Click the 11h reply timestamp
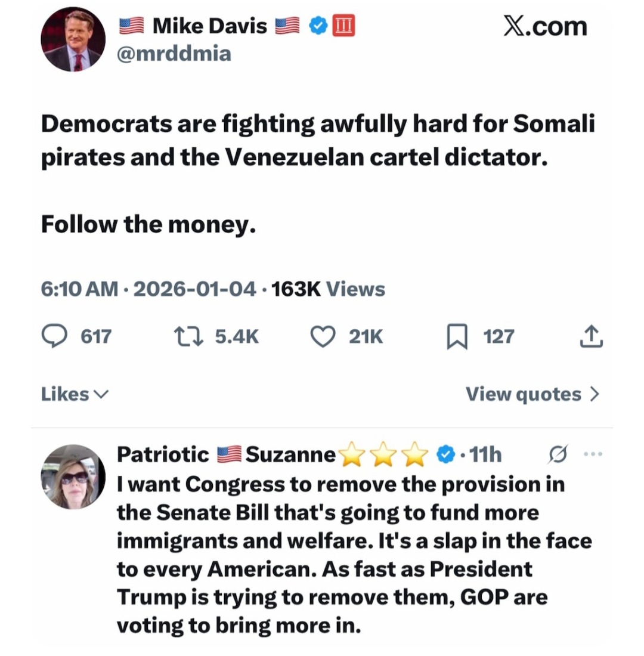Image resolution: width=644 pixels, height=656 pixels. click(x=485, y=455)
